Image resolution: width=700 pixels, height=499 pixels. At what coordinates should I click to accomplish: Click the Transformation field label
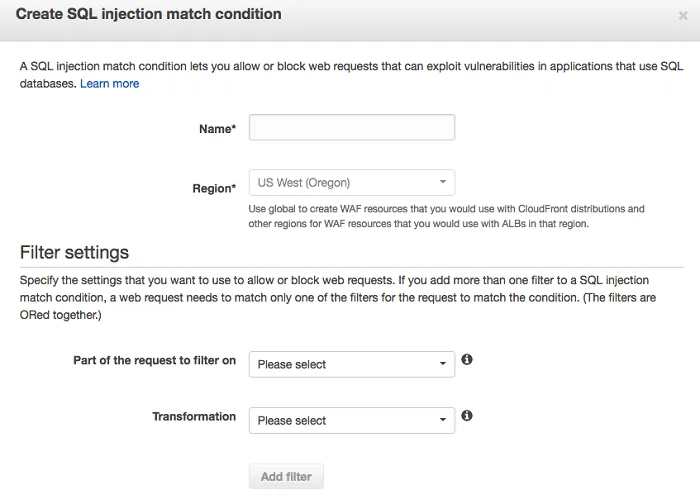pos(194,416)
